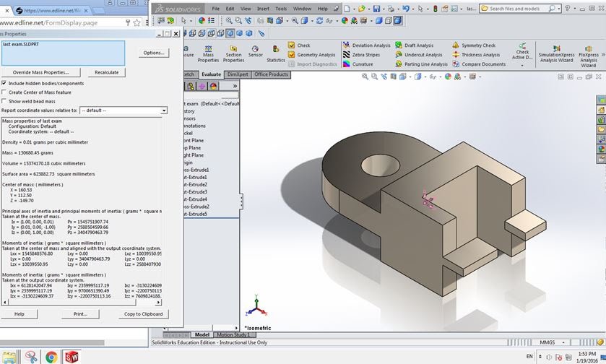The width and height of the screenshot is (606, 364).
Task: Open the MMGS unit system dropdown
Action: [x=563, y=342]
